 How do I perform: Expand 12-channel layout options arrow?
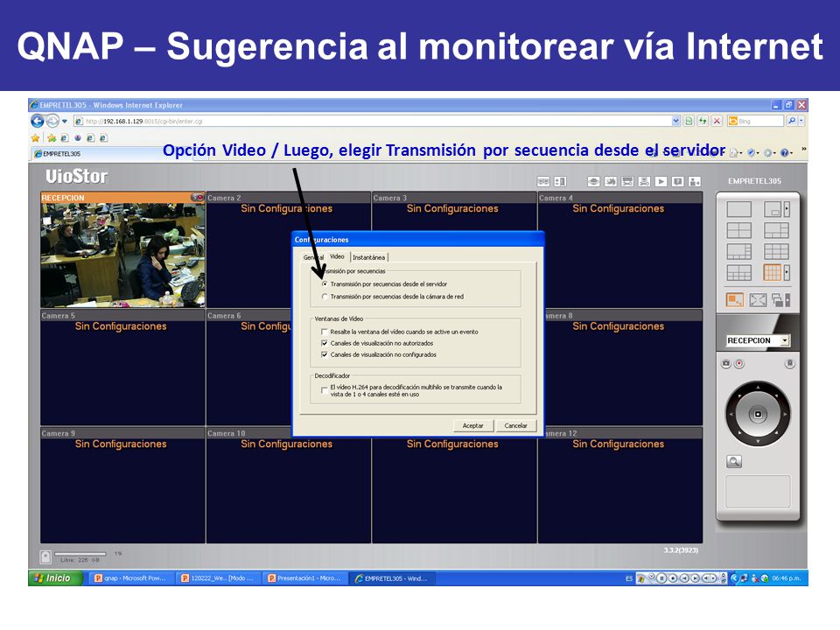[x=787, y=273]
